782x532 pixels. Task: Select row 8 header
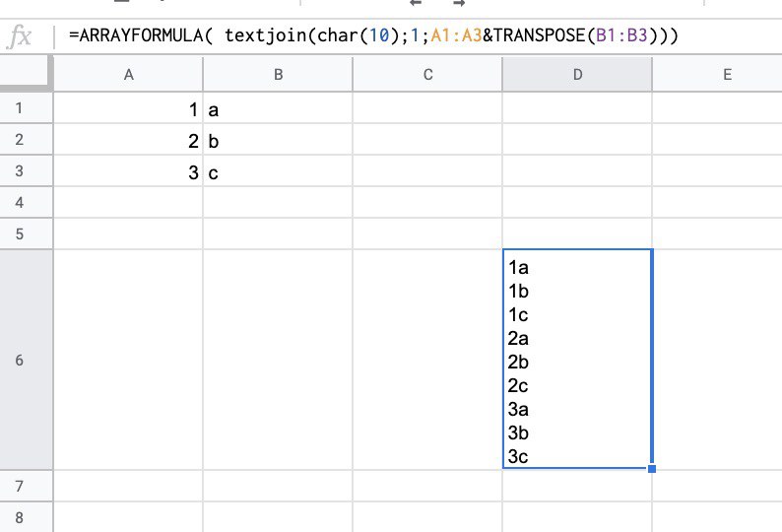(x=26, y=517)
